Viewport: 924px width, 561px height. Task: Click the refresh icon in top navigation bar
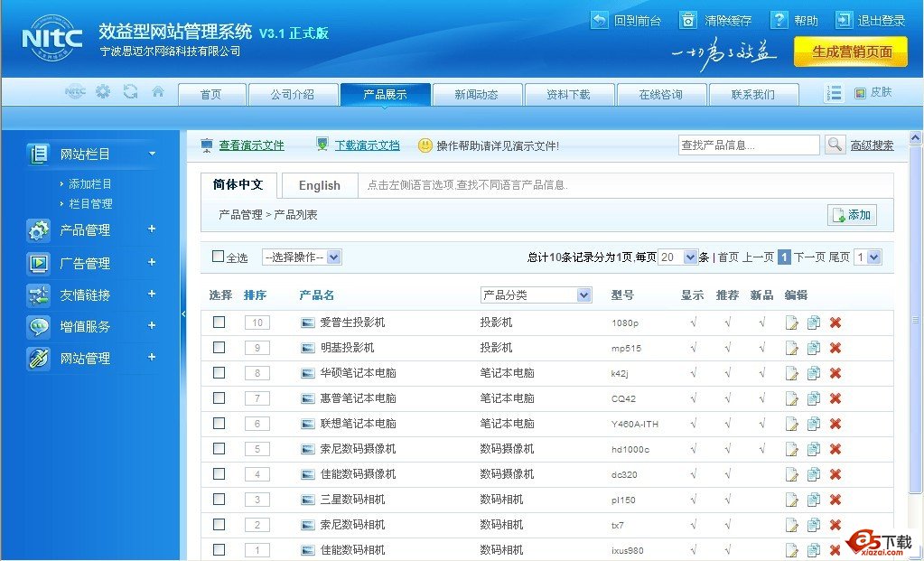[131, 92]
